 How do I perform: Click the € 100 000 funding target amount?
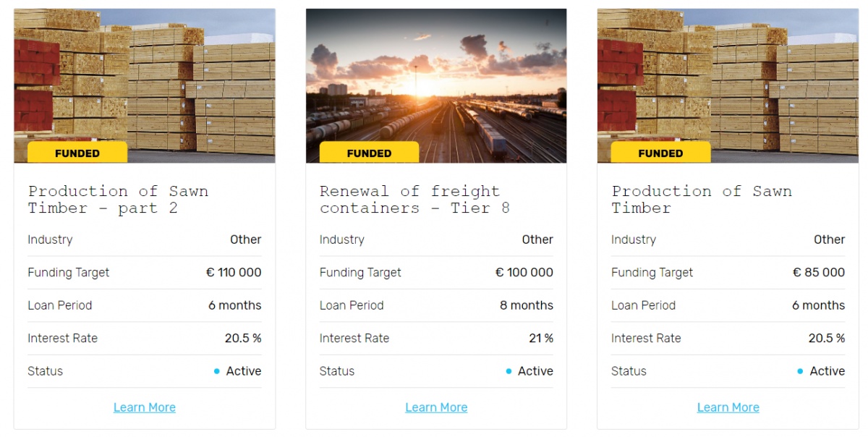tap(524, 273)
